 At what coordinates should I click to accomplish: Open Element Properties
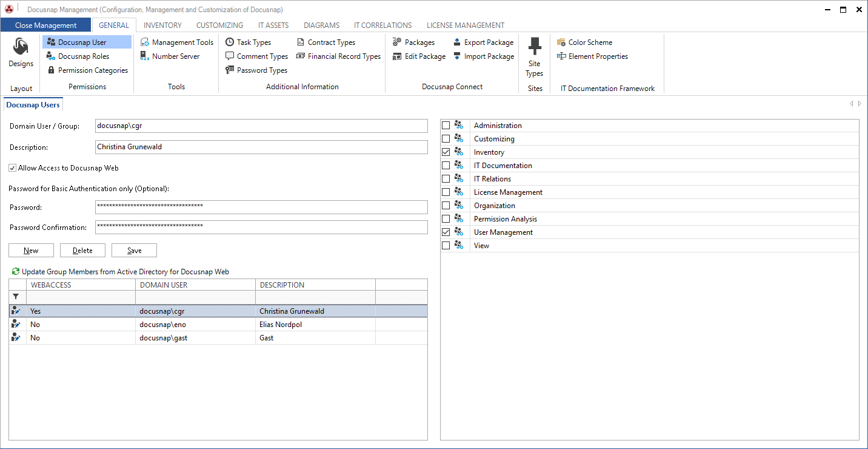tap(592, 56)
